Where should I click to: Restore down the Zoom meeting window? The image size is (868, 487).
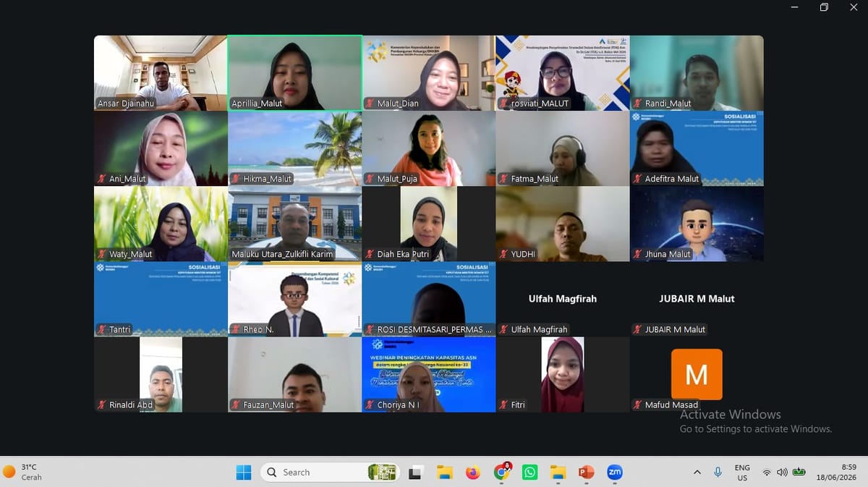824,7
